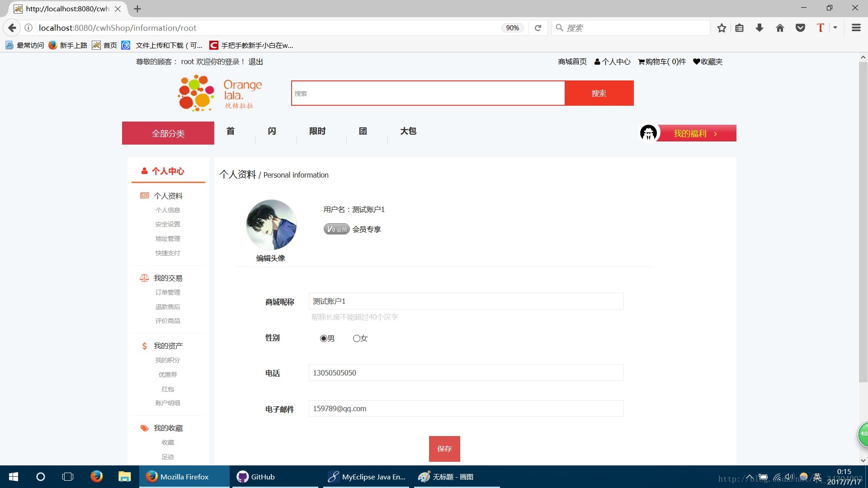The height and width of the screenshot is (488, 868).
Task: Select the 大包 navigation tab
Action: [408, 131]
